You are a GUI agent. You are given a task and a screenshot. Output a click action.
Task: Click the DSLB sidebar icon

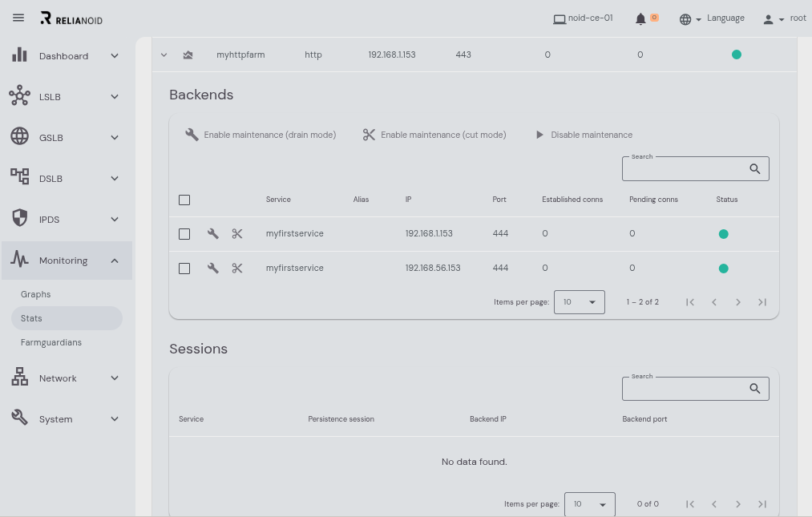click(20, 176)
